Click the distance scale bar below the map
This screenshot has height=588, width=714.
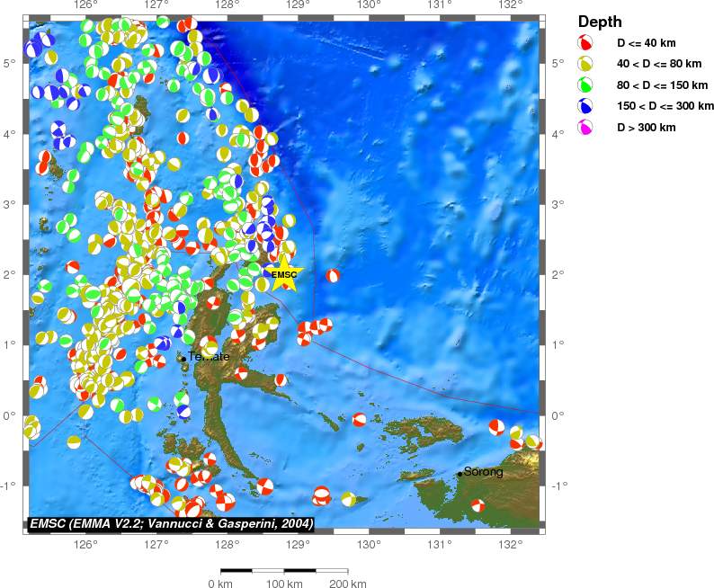coord(284,570)
